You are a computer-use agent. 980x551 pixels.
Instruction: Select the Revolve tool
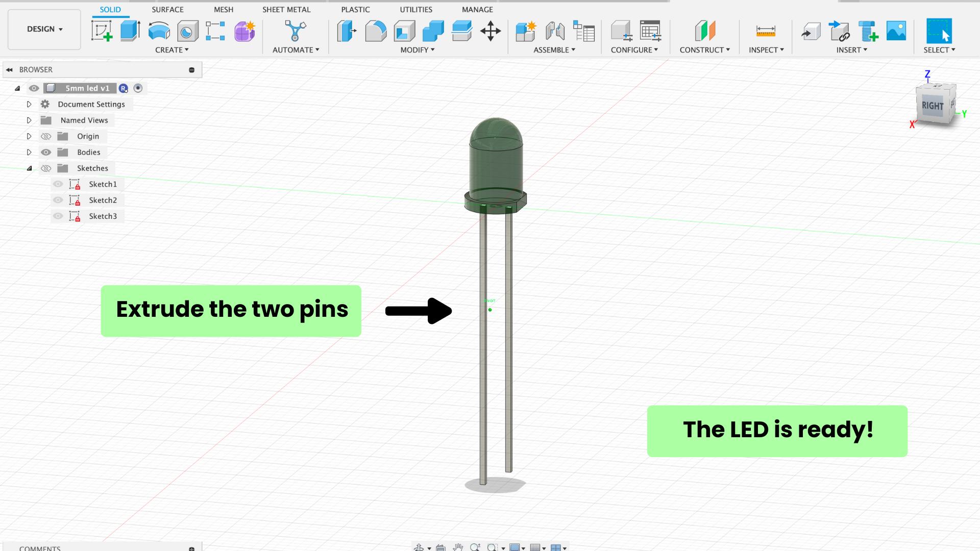(159, 31)
